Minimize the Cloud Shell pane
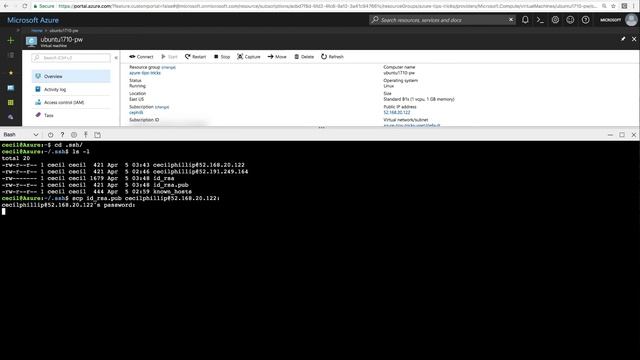Screen dimensions: 640x360 [610, 135]
